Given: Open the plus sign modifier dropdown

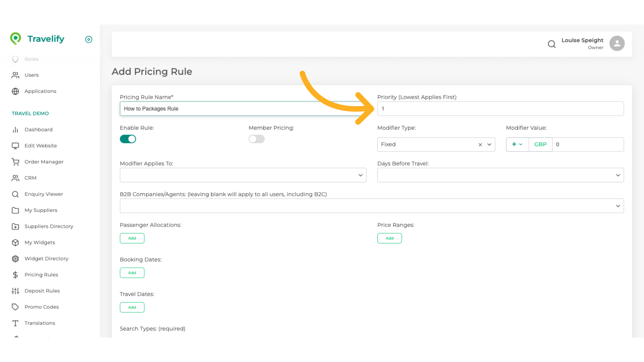Looking at the screenshot, I should (x=517, y=144).
